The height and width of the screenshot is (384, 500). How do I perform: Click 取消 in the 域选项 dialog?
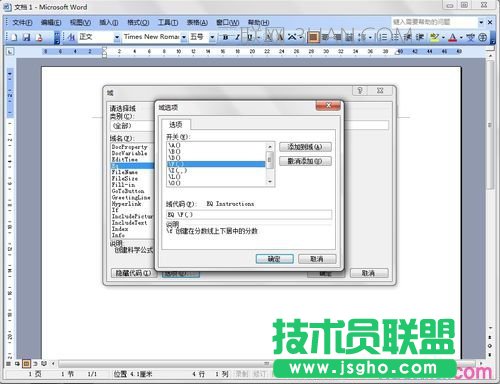(317, 259)
